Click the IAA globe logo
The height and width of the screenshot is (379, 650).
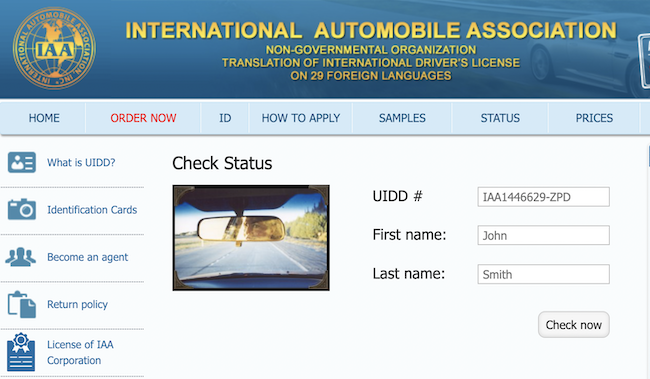[54, 49]
